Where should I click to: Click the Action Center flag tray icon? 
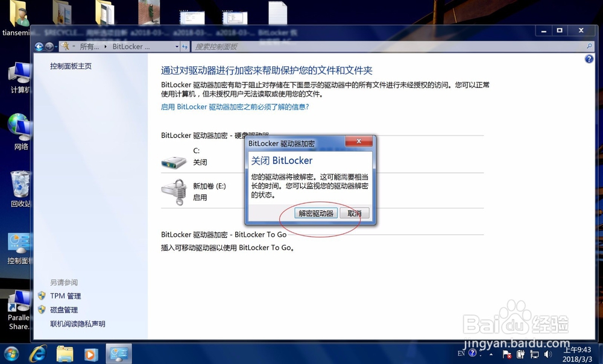(x=507, y=354)
